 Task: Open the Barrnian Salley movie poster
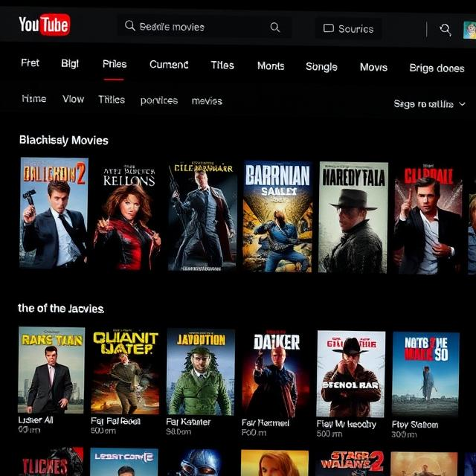coord(277,216)
